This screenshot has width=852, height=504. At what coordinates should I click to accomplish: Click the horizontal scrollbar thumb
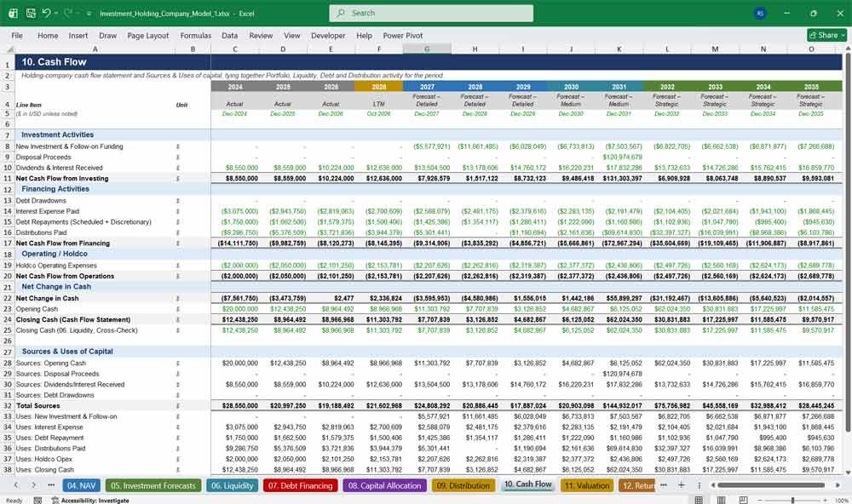tap(770, 485)
